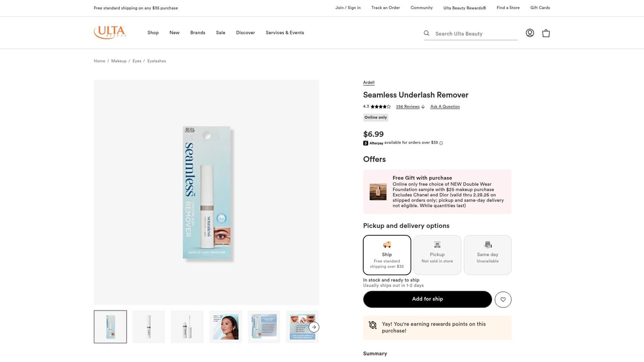Add product to favorites with heart icon
Screen dimensions: 644x362
click(503, 299)
